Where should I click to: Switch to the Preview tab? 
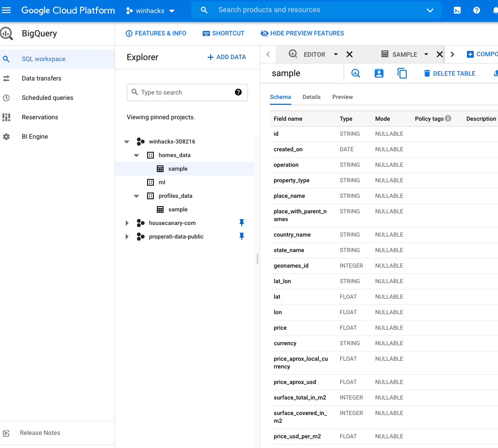(342, 97)
